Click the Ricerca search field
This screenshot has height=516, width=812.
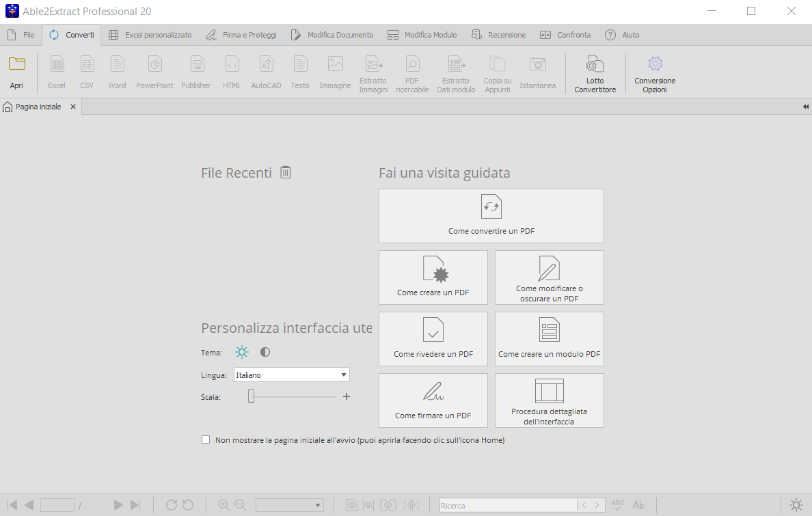[x=508, y=505]
